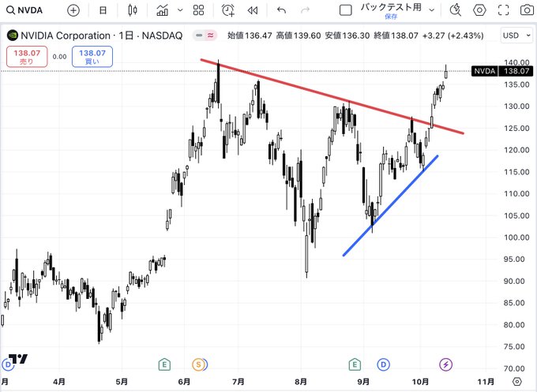Click the 100.00 price axis label
This screenshot has width=537, height=392.
516,237
